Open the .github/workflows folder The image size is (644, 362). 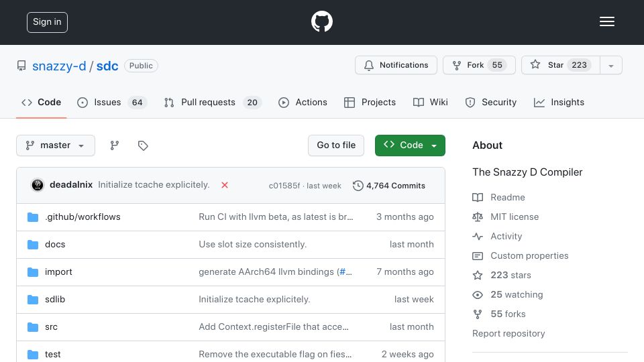point(83,217)
